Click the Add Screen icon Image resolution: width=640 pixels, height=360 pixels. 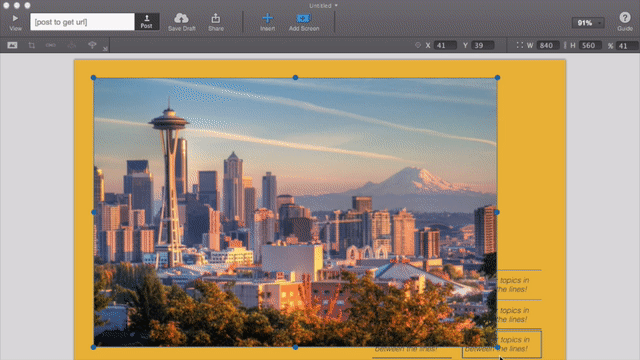(304, 18)
